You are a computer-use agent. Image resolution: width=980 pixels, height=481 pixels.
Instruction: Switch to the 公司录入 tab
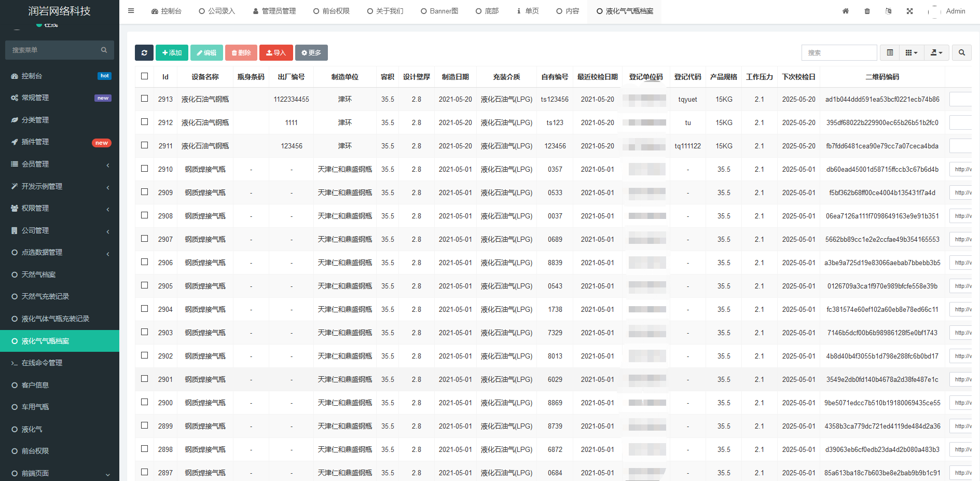pyautogui.click(x=217, y=11)
